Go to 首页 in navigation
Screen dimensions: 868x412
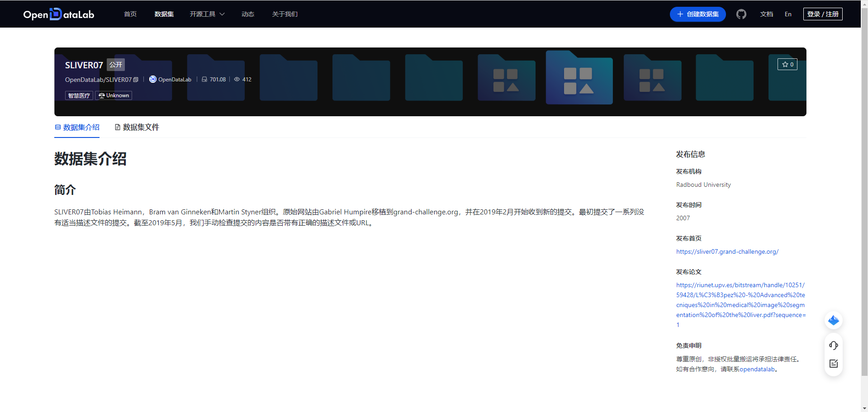pyautogui.click(x=130, y=14)
